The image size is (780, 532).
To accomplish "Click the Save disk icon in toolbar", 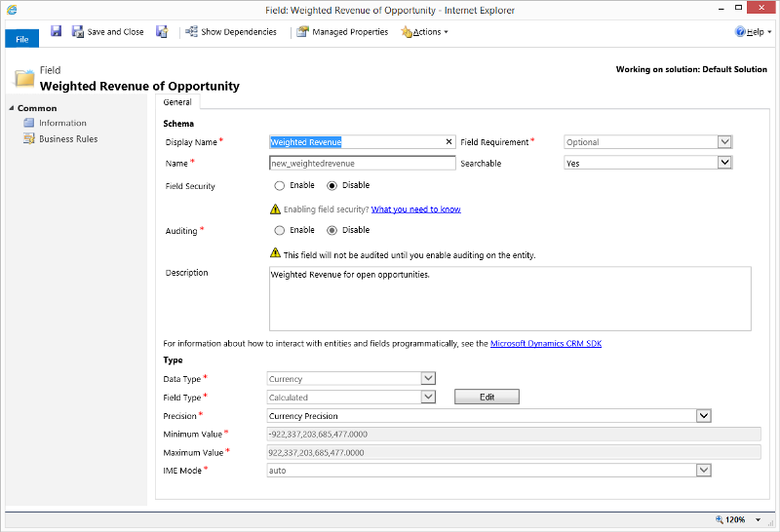I will (x=57, y=31).
